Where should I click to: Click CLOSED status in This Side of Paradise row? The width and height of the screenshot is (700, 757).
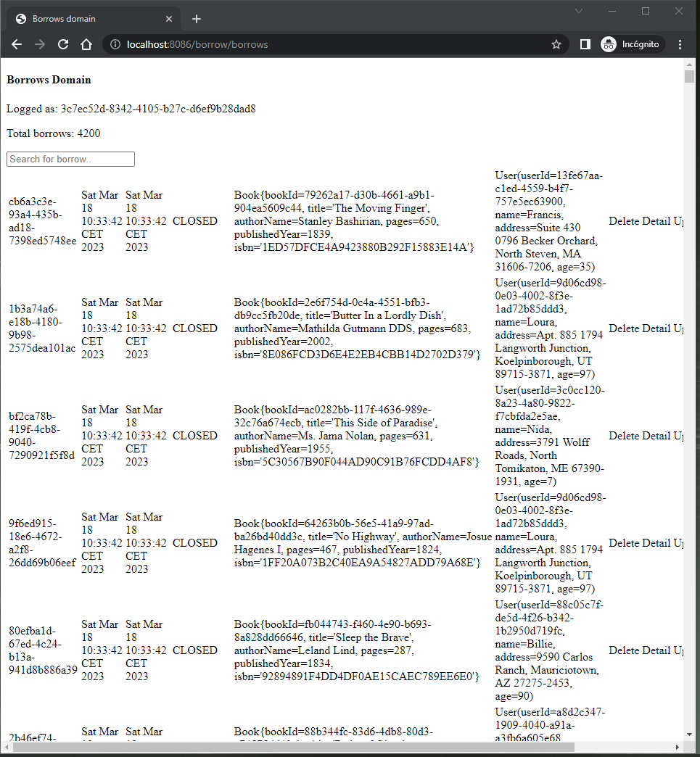coord(194,436)
